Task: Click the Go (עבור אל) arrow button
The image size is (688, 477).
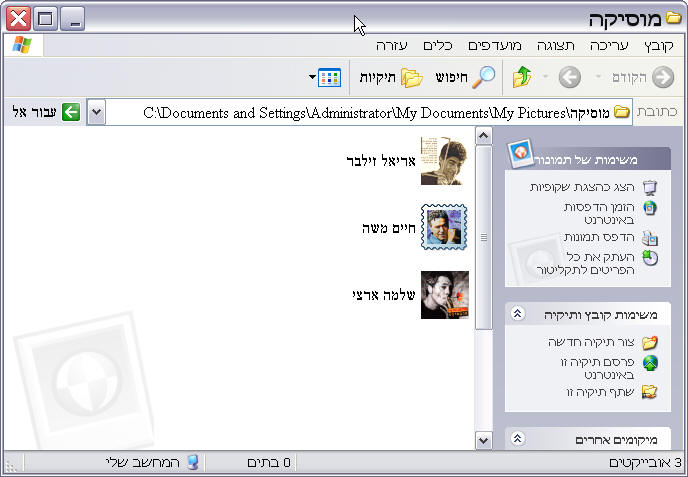Action: pyautogui.click(x=70, y=112)
